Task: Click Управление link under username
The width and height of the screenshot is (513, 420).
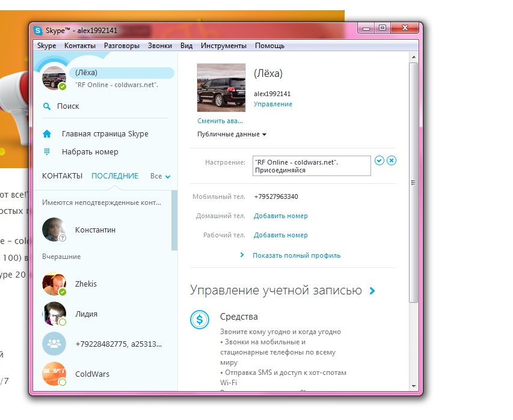Action: pos(273,104)
